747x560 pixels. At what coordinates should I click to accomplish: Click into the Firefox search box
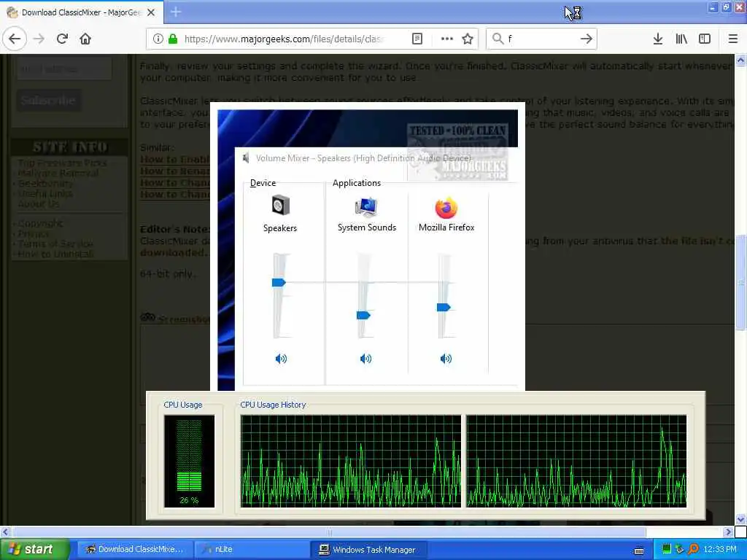pyautogui.click(x=541, y=39)
